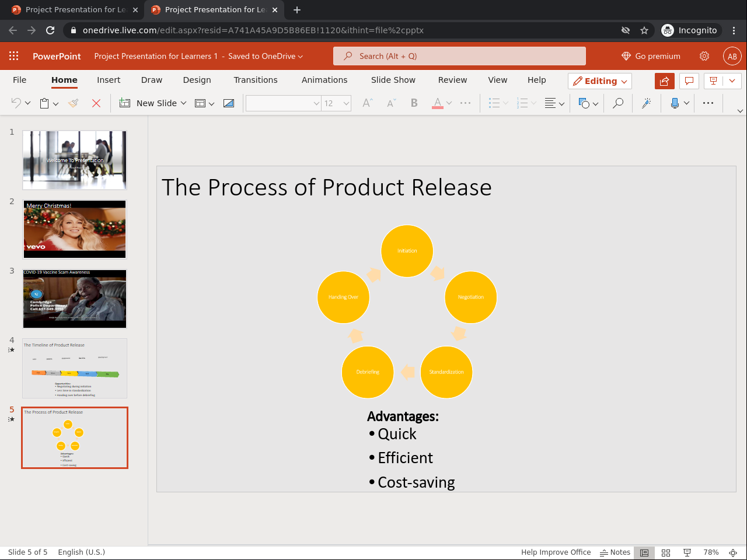This screenshot has width=747, height=560.
Task: Select the Initiation circle on slide
Action: pyautogui.click(x=407, y=251)
